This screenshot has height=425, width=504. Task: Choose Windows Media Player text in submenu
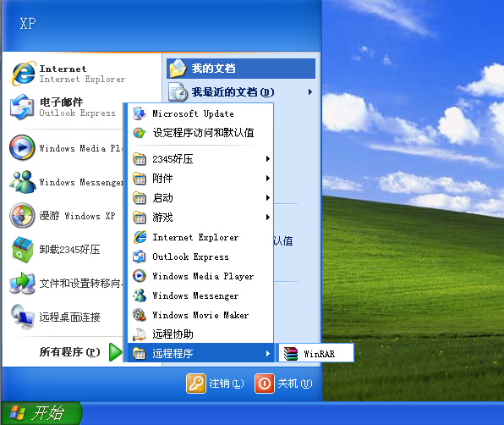coord(203,276)
